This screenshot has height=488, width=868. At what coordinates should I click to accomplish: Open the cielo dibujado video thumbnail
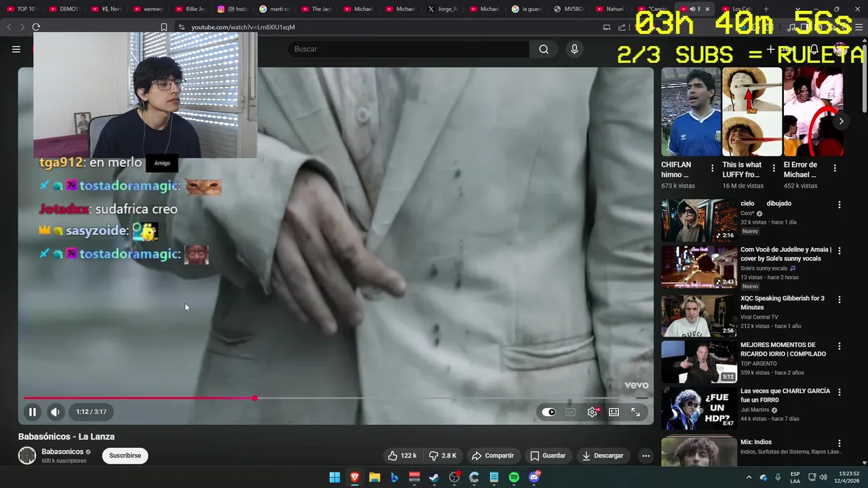coord(699,220)
